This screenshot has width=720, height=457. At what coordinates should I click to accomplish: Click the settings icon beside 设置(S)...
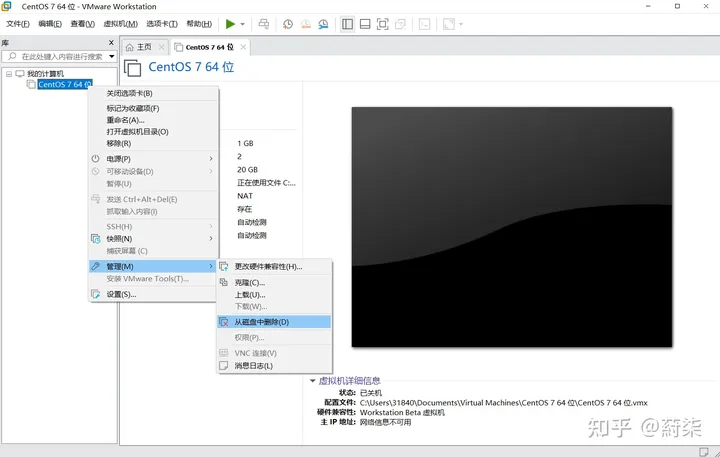click(x=96, y=294)
